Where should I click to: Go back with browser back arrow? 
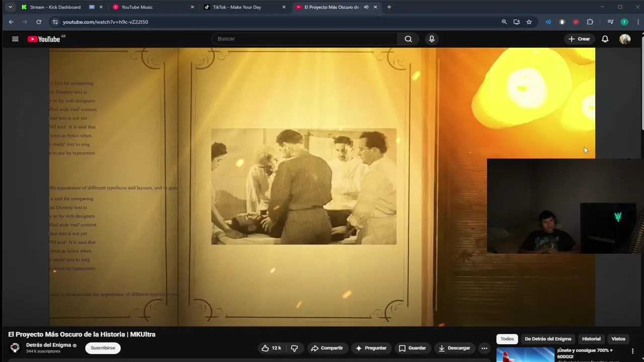[11, 22]
